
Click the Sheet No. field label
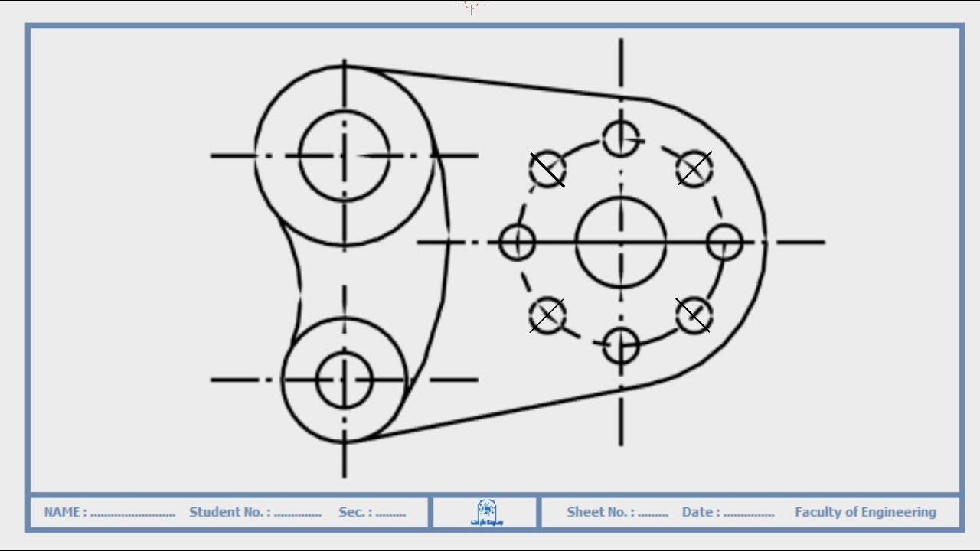click(x=601, y=513)
